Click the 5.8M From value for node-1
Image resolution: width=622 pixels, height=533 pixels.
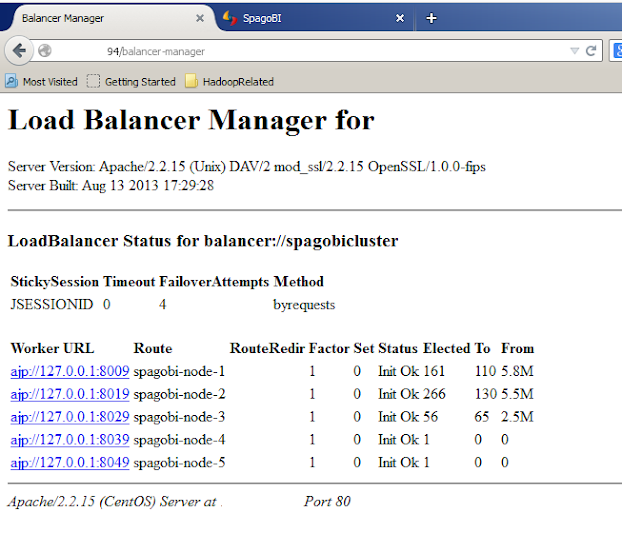pyautogui.click(x=517, y=371)
